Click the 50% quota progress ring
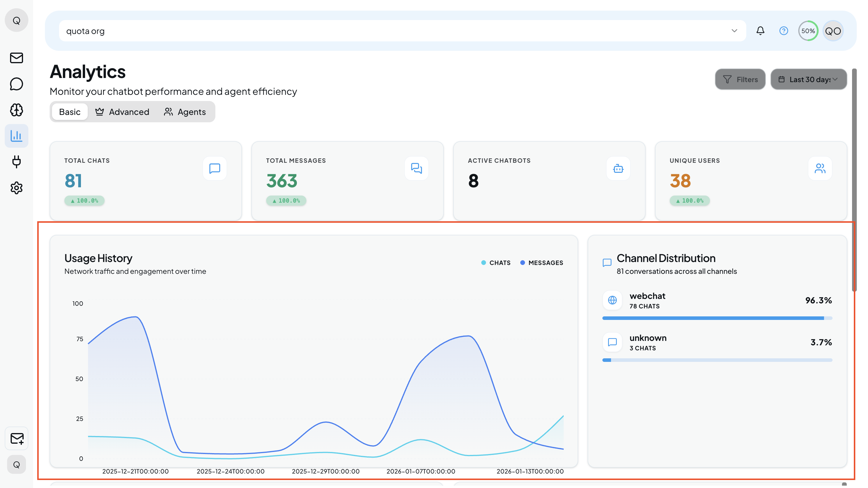Screen dimensions: 868x488 (808, 31)
